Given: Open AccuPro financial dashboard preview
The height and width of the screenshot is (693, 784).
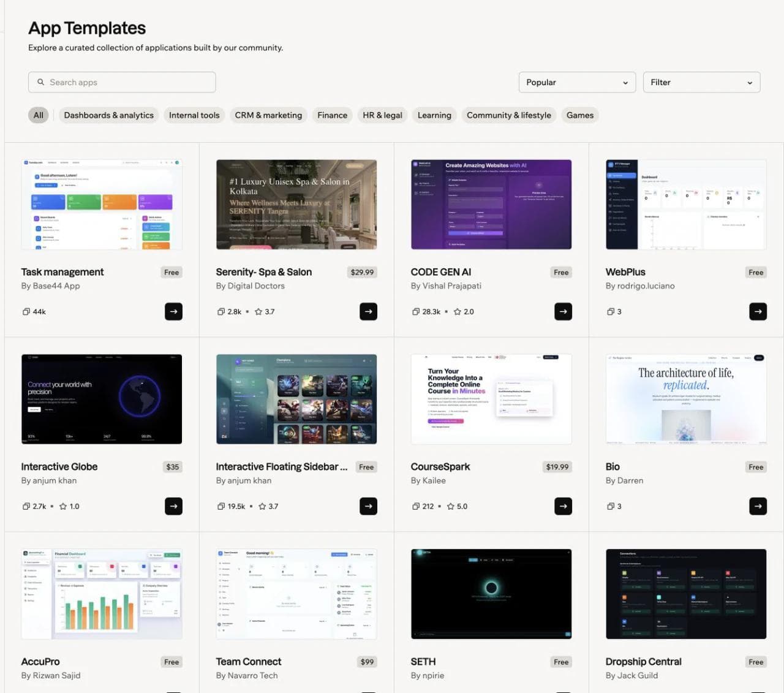Looking at the screenshot, I should [x=102, y=594].
